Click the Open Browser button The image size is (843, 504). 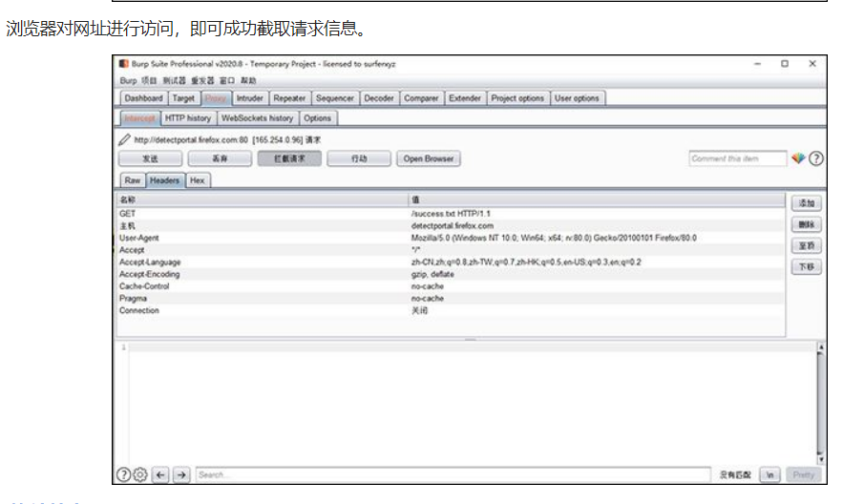click(429, 158)
